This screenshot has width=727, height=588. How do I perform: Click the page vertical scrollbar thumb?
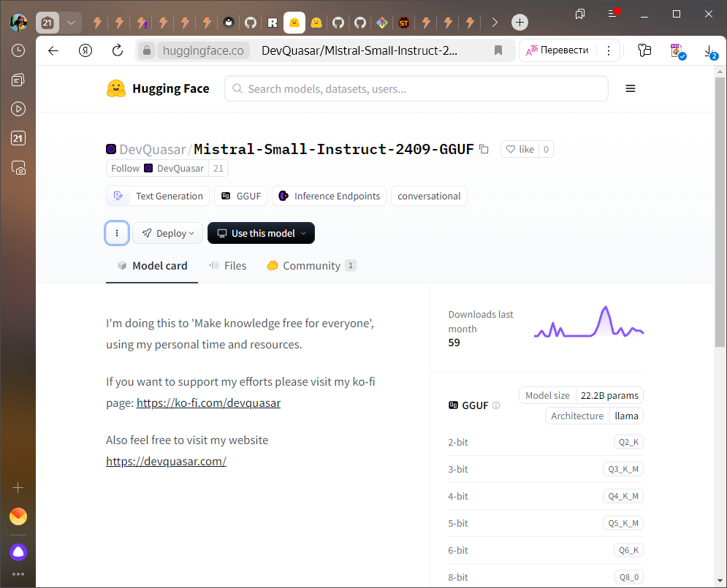(720, 213)
